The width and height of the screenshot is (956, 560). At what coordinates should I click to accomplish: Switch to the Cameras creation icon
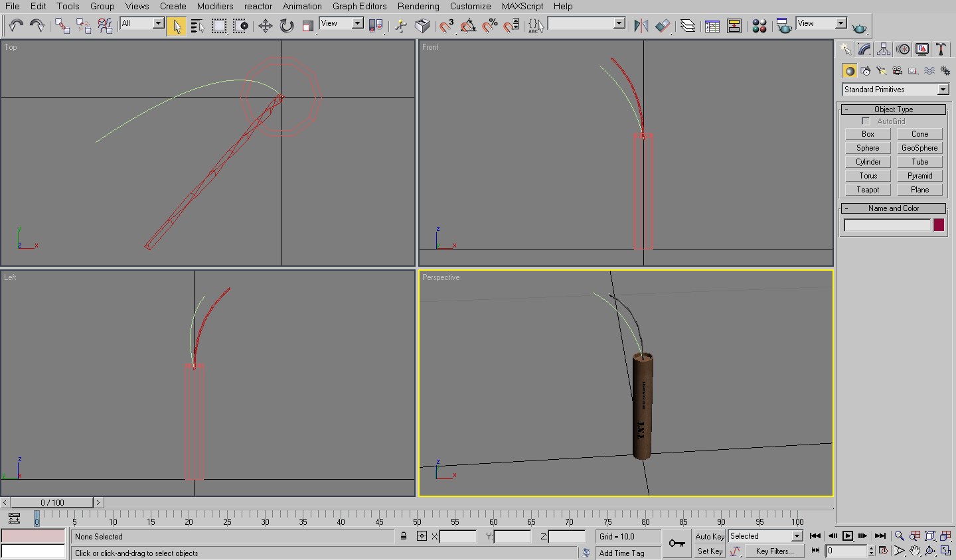[898, 70]
